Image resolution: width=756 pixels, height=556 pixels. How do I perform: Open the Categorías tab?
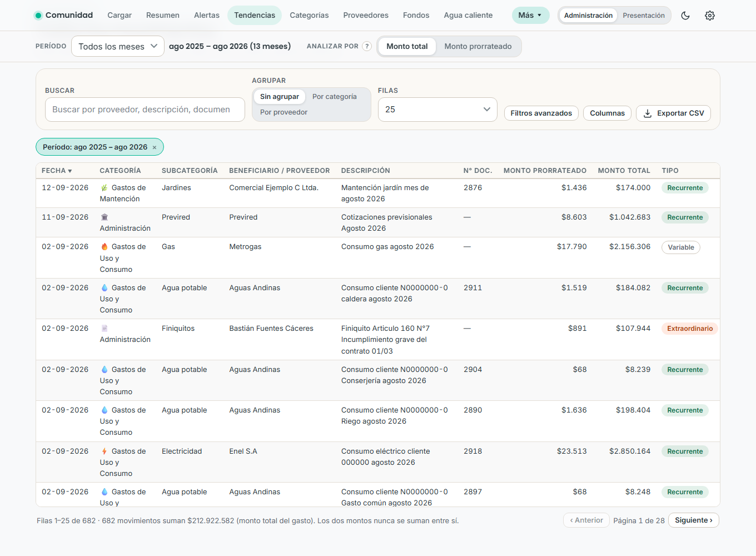click(309, 16)
